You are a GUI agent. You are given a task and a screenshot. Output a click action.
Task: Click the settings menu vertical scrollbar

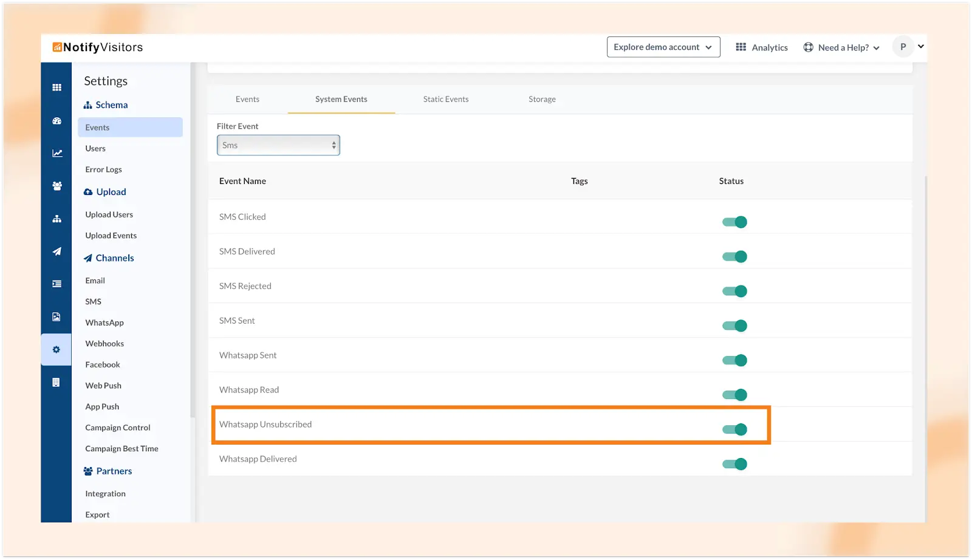(x=193, y=243)
